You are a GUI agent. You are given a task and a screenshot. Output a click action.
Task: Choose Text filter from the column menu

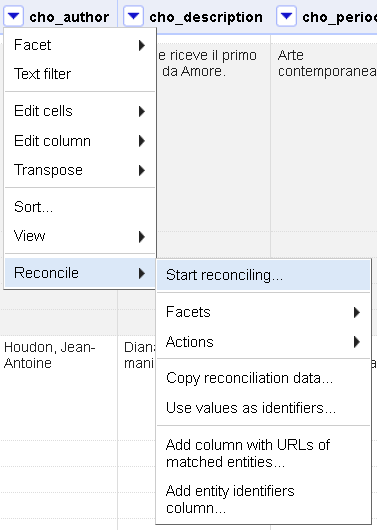click(x=80, y=74)
